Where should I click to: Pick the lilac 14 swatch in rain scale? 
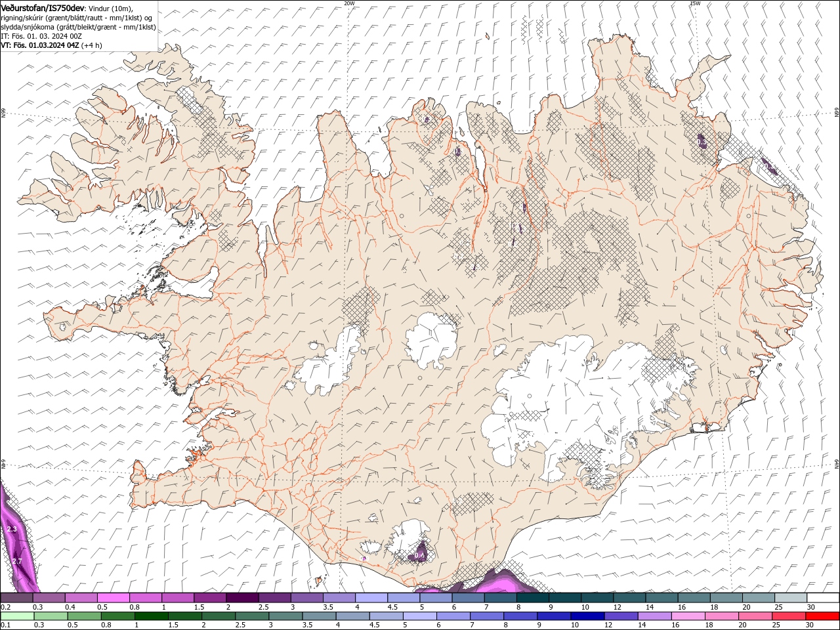point(654,616)
